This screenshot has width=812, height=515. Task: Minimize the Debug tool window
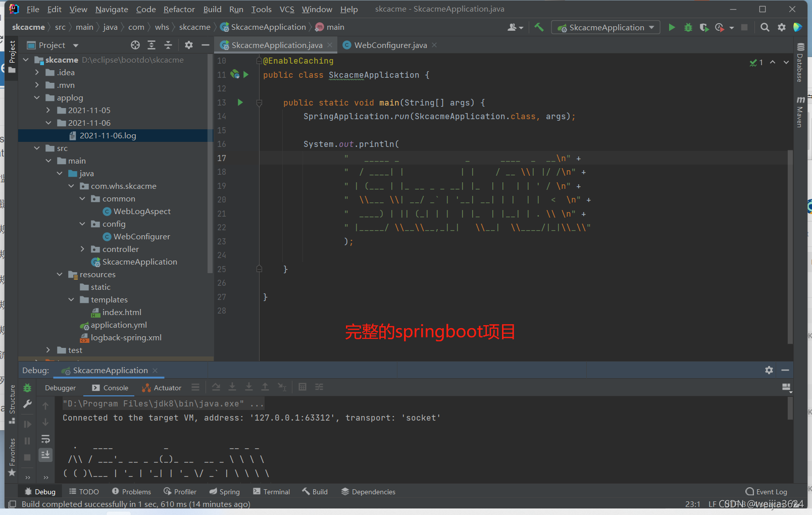[x=785, y=370]
